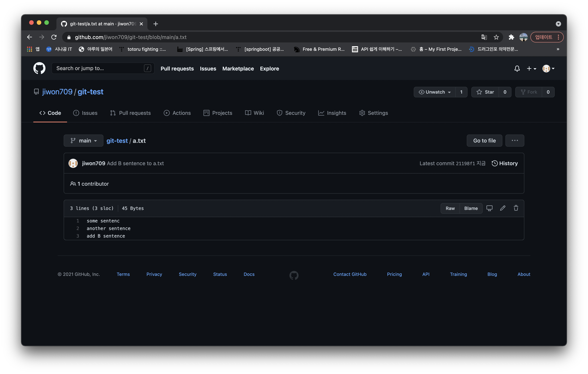This screenshot has height=374, width=588.
Task: Click the translate page icon in address bar
Action: click(484, 37)
